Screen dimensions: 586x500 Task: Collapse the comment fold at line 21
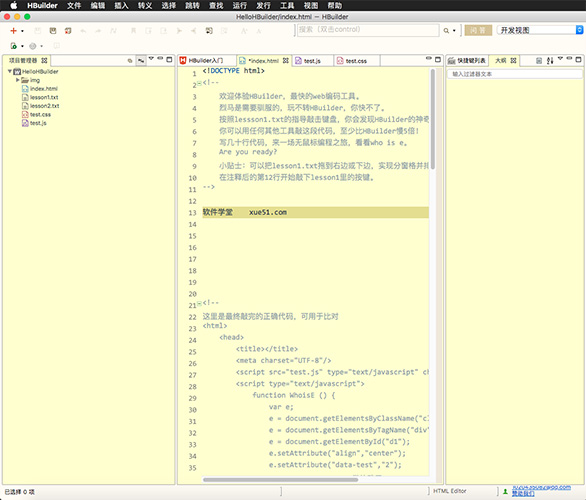tap(199, 303)
